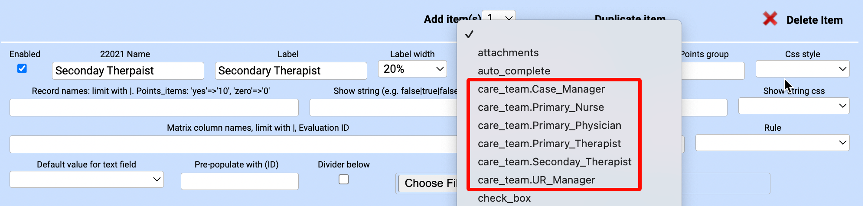The width and height of the screenshot is (868, 206).
Task: Select care_team.Case_Manager from the list
Action: pyautogui.click(x=541, y=89)
